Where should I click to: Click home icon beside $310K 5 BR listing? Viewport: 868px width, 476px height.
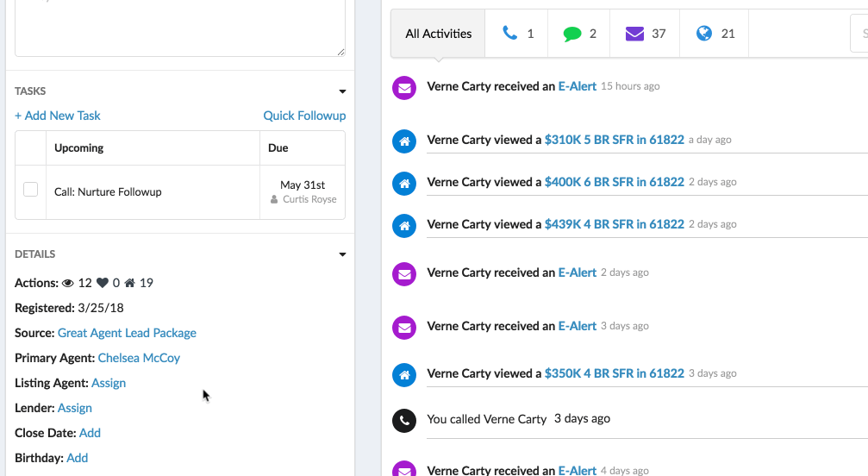(x=403, y=141)
